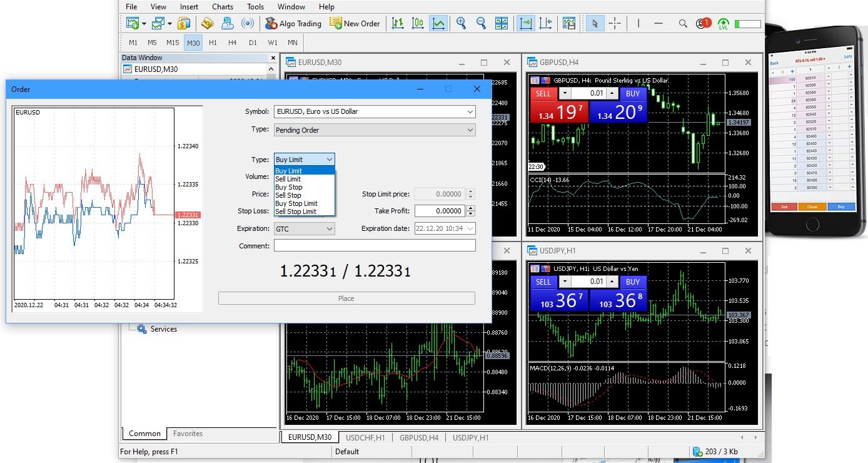Toggle chart shift from right border
868x463 pixels.
pyautogui.click(x=545, y=23)
